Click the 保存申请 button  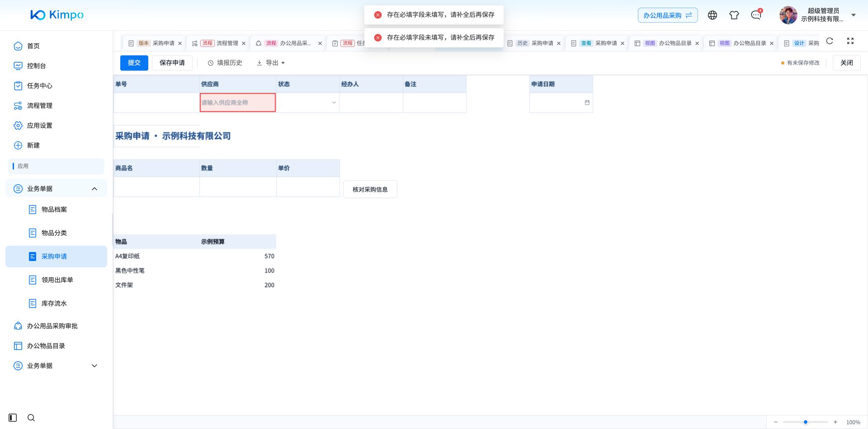pos(172,63)
